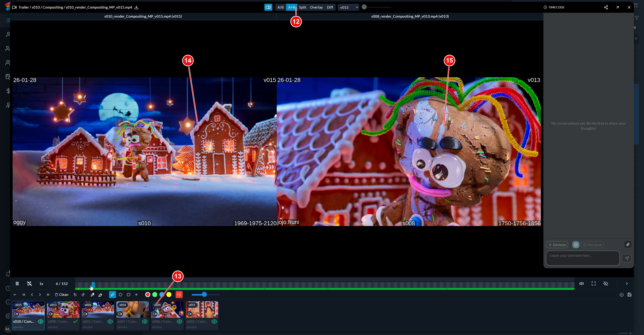Mute the player volume

coord(581,283)
